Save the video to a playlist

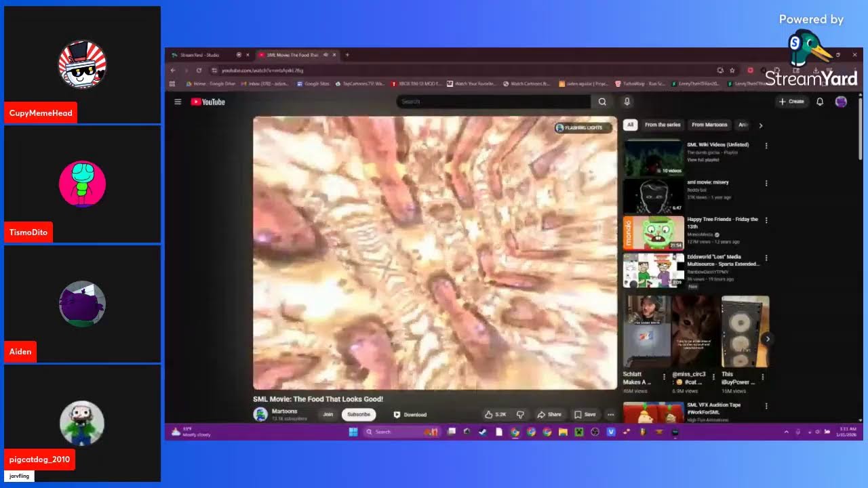[585, 414]
